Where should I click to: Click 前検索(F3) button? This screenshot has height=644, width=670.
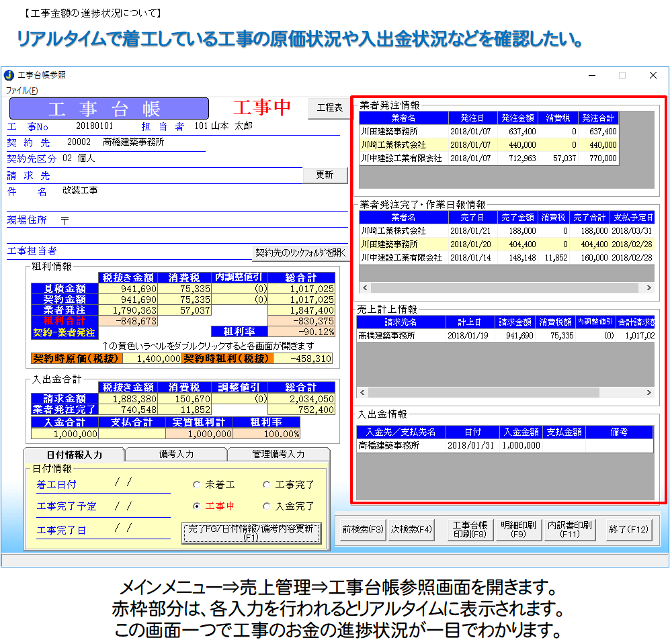pyautogui.click(x=363, y=529)
